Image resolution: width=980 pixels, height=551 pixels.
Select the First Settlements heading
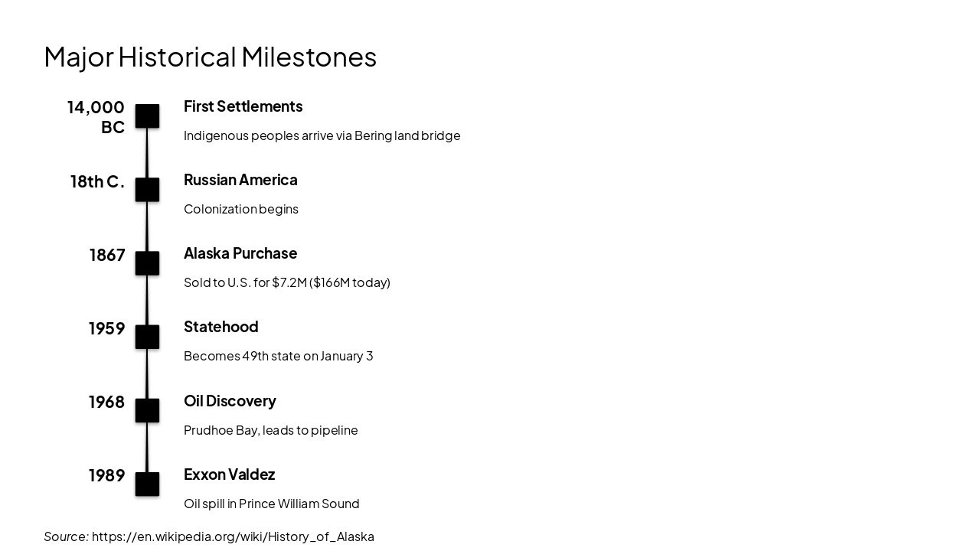pos(243,106)
